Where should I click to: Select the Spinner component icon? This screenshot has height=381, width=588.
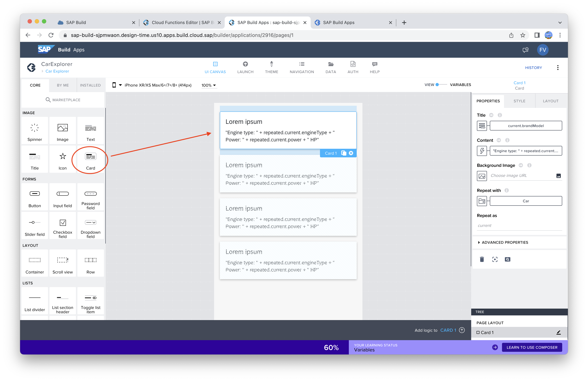point(35,128)
